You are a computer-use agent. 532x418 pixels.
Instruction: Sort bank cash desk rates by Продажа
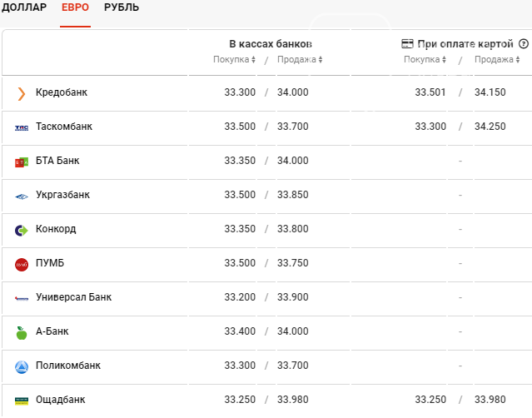click(300, 60)
